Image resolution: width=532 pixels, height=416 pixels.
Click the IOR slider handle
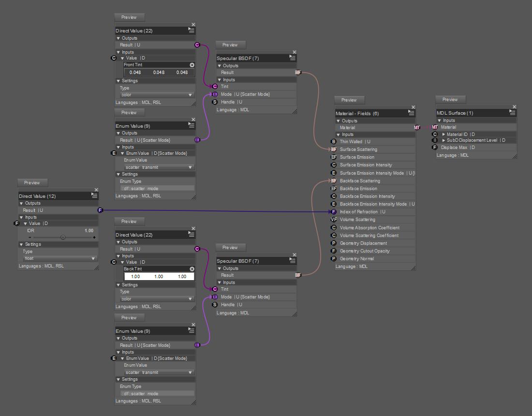pos(63,237)
